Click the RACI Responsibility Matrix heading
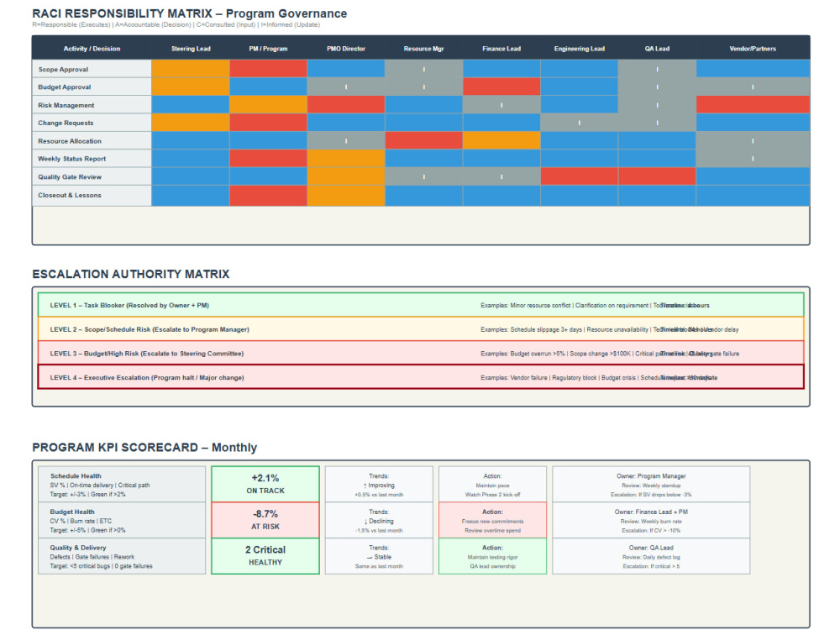The image size is (840, 630). pyautogui.click(x=190, y=13)
